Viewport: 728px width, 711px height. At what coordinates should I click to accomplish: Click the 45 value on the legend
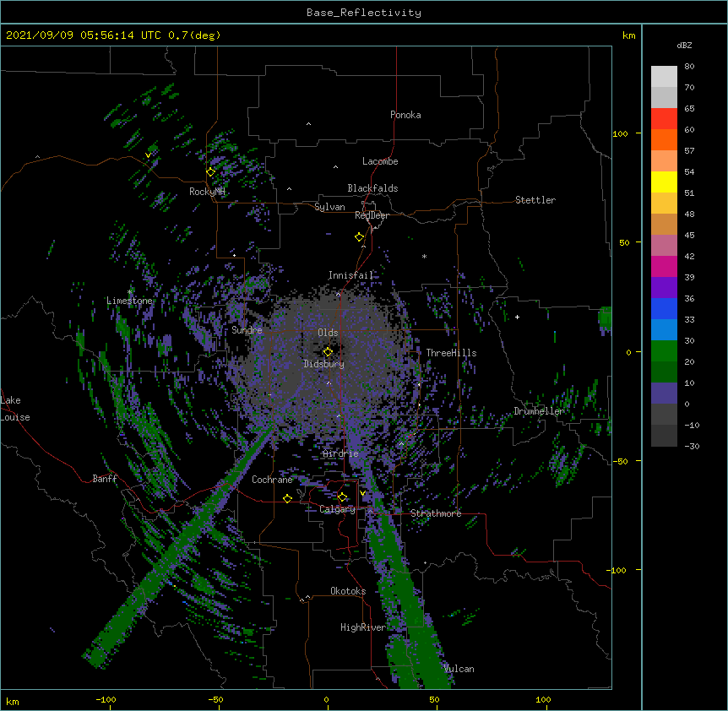click(689, 236)
